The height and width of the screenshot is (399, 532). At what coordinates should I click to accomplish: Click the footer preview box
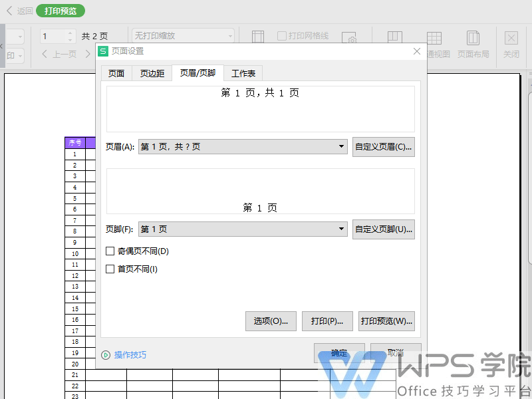261,192
